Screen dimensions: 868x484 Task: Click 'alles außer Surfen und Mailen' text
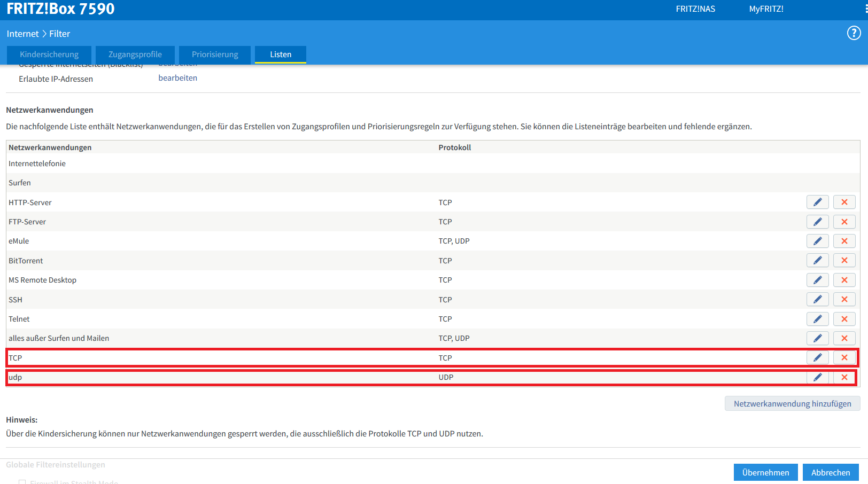coord(59,338)
